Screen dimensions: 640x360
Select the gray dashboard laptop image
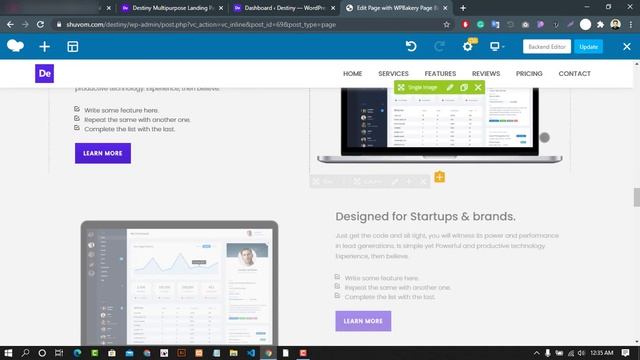179,283
